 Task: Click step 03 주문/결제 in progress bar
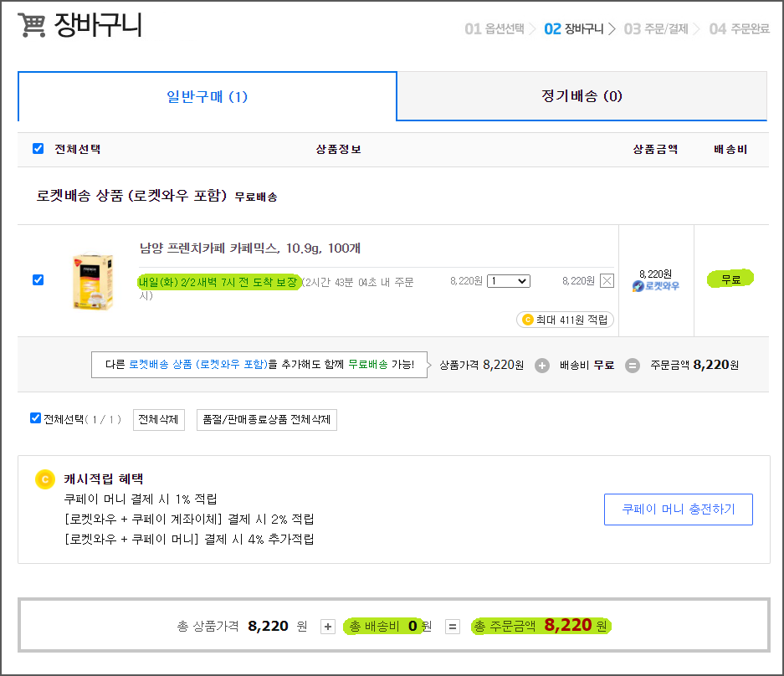[x=656, y=29]
